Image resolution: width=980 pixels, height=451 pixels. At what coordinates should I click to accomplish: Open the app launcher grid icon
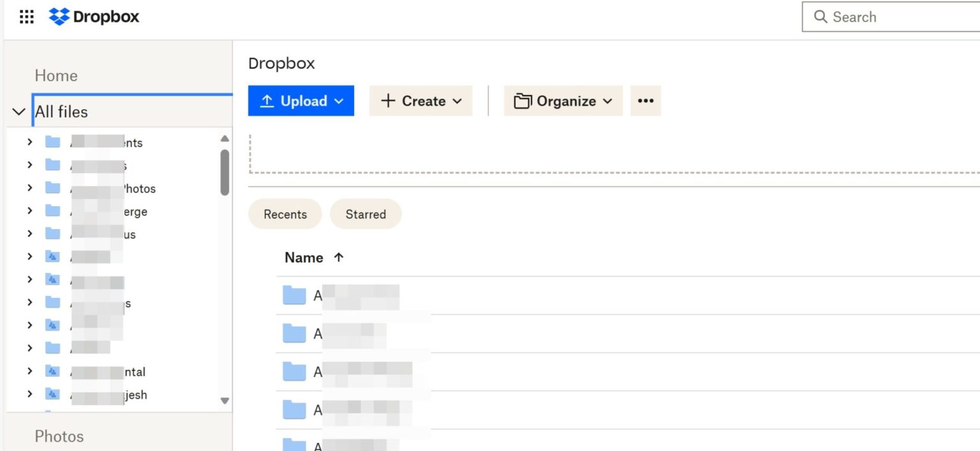coord(26,17)
